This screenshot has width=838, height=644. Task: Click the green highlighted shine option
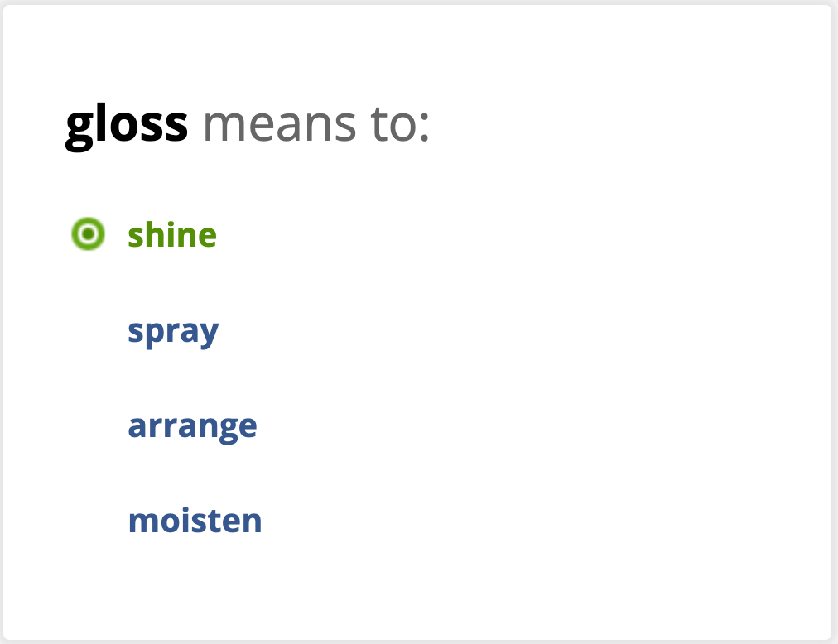172,235
